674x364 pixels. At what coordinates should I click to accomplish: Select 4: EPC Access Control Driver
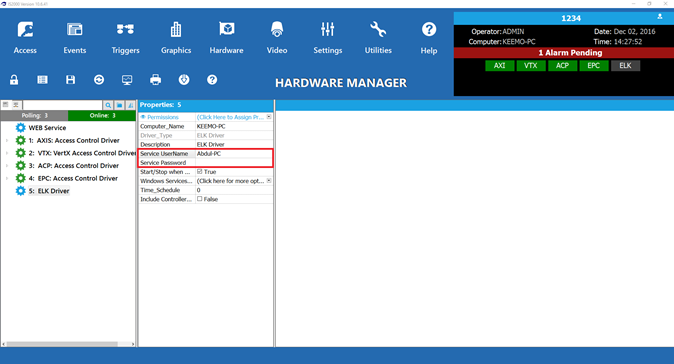pyautogui.click(x=73, y=178)
